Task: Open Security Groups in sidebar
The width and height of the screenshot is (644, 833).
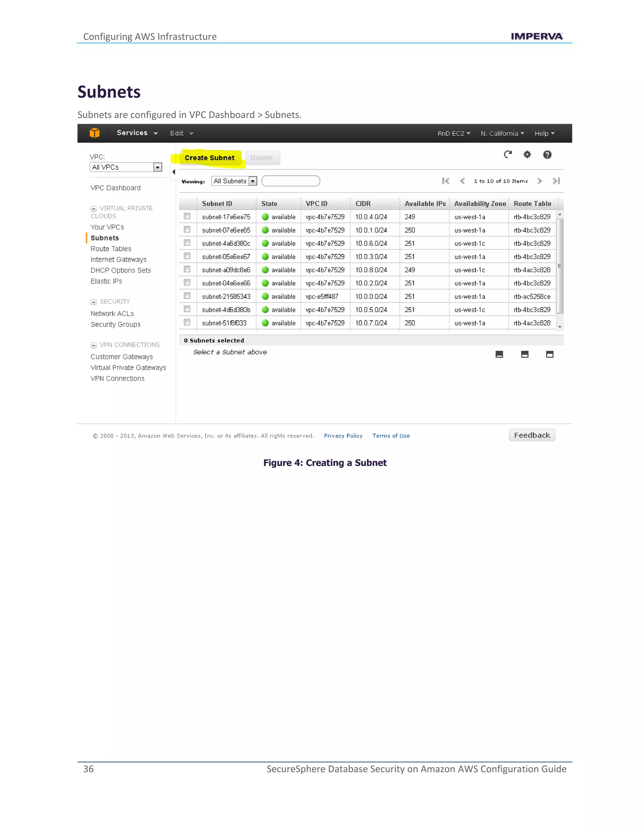Action: click(x=116, y=325)
